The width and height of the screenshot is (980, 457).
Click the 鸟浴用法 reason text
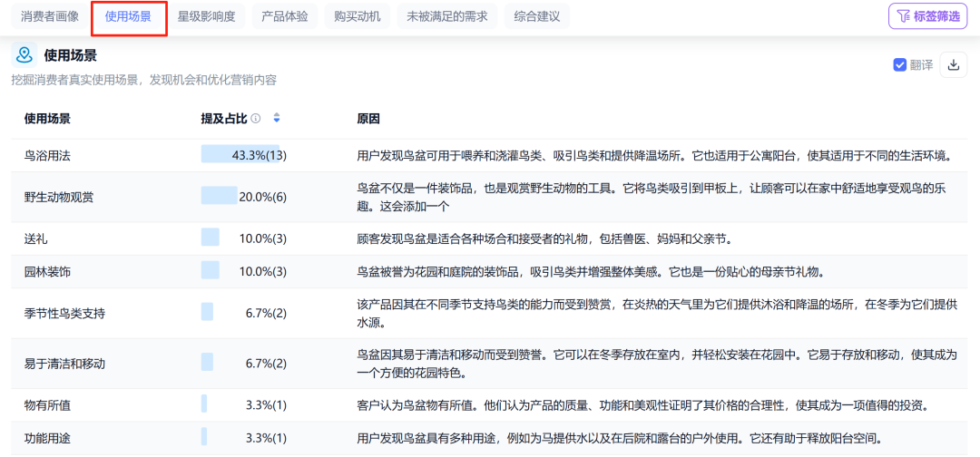(x=653, y=155)
